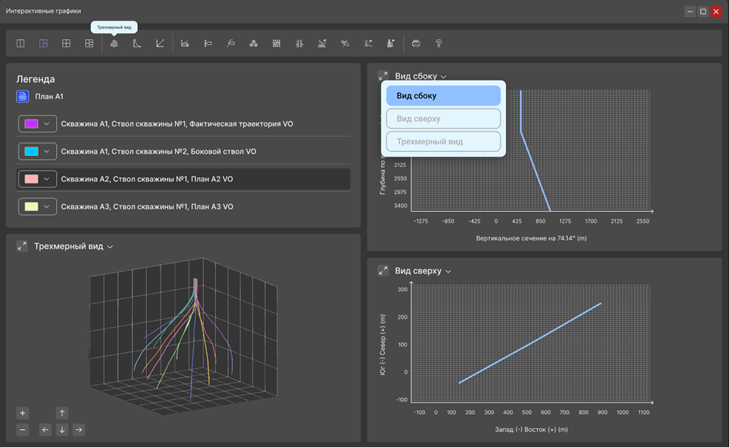The image size is (729, 447).
Task: Expand color dropdown chevron for План А2 VO
Action: point(46,179)
